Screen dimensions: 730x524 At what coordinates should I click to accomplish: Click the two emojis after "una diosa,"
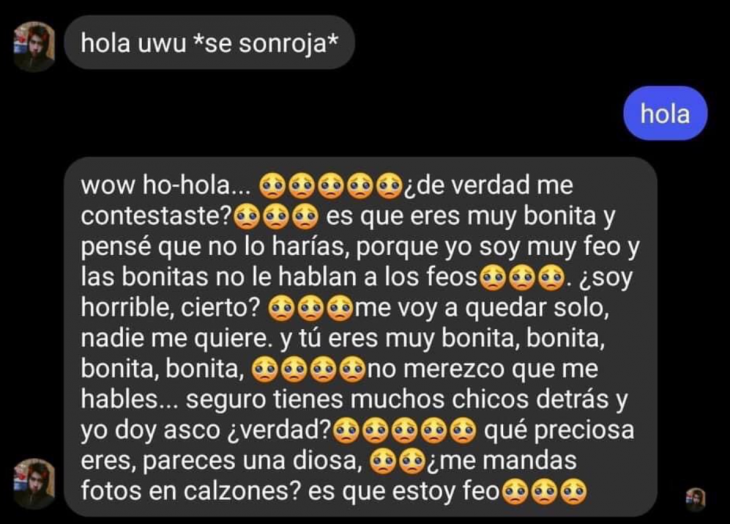tap(398, 461)
